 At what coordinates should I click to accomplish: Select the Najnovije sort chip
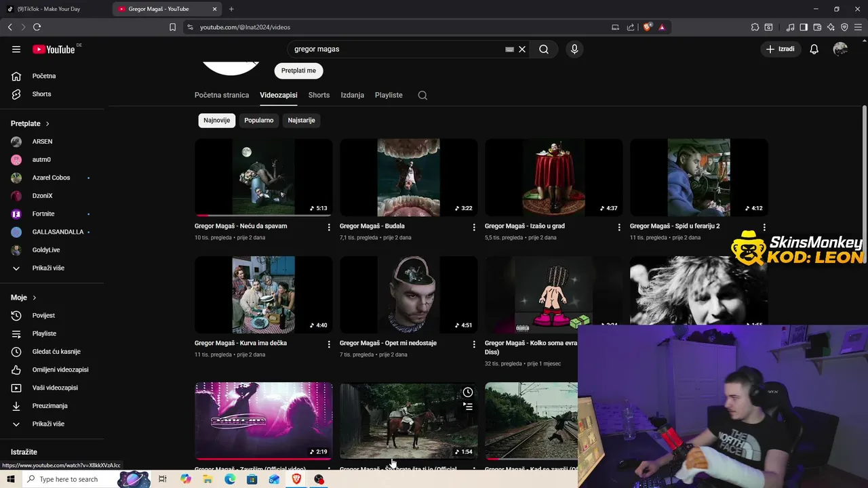[x=217, y=120]
